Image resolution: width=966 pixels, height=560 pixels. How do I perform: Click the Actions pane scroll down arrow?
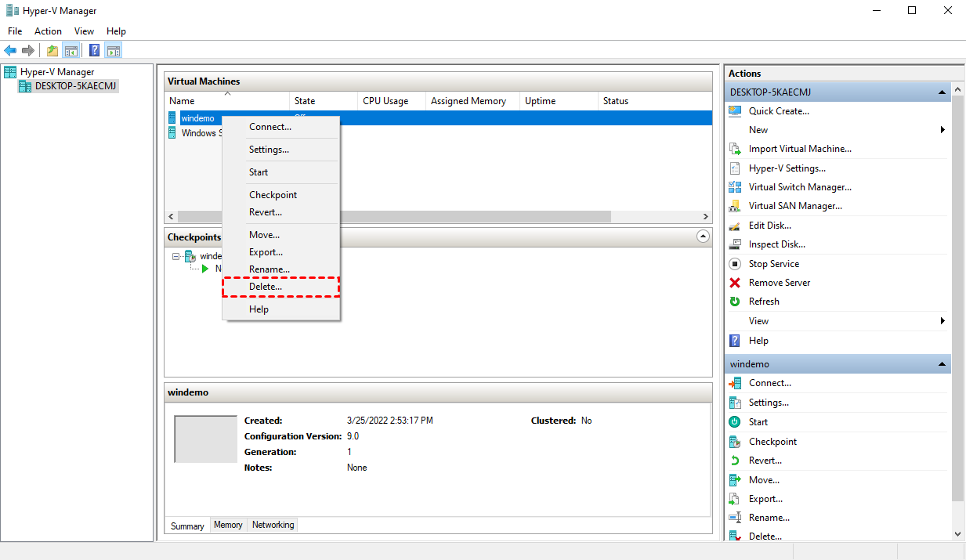tap(958, 533)
